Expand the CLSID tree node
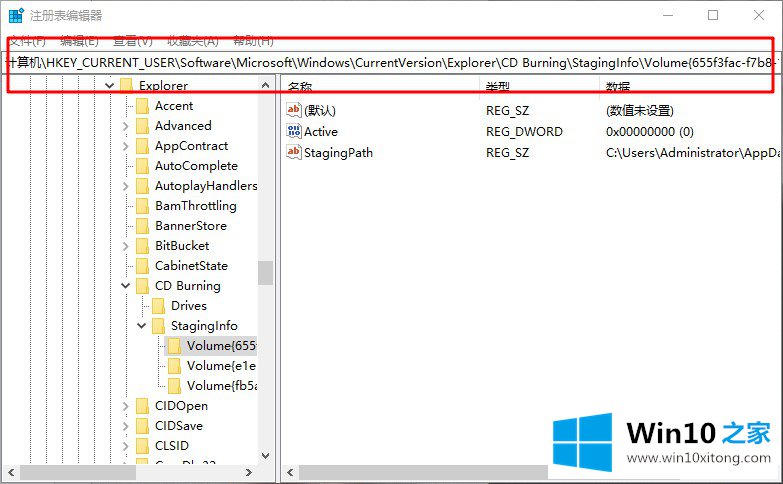The width and height of the screenshot is (783, 484). pos(126,446)
